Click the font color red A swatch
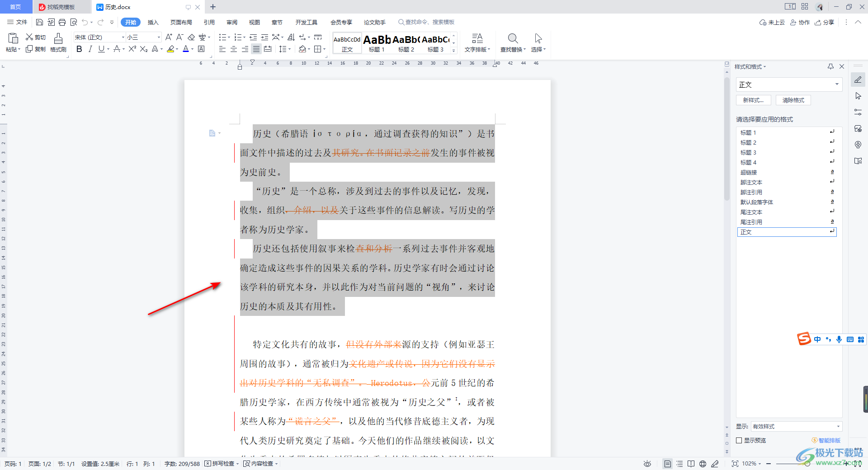 (x=185, y=49)
